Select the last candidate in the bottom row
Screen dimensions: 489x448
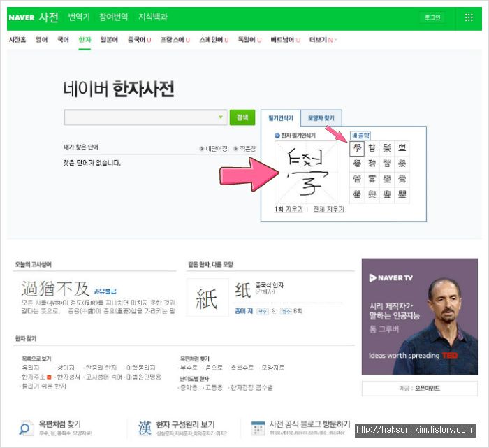pyautogui.click(x=402, y=195)
